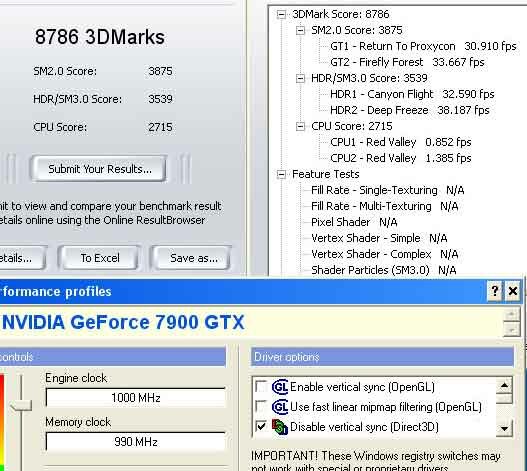Viewport: 527px width, 471px height.
Task: Click the Direct3D icon beside Disable vertical sync
Action: coord(280,427)
